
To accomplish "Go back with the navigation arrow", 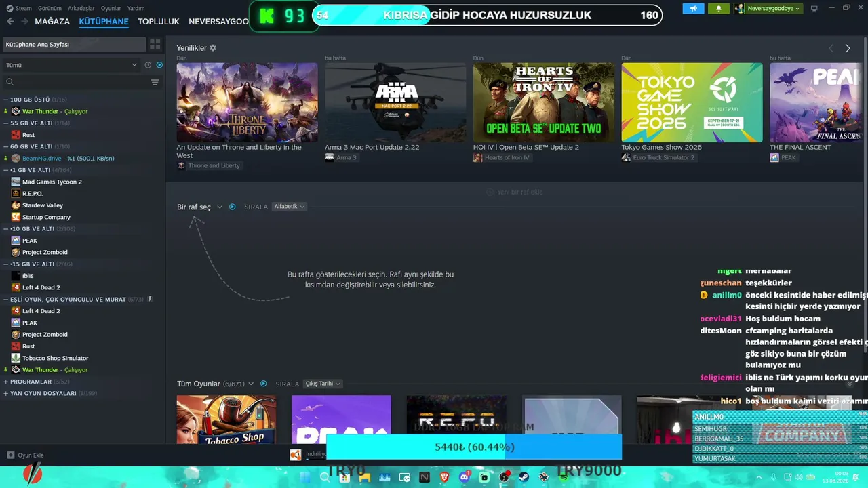I will (10, 21).
